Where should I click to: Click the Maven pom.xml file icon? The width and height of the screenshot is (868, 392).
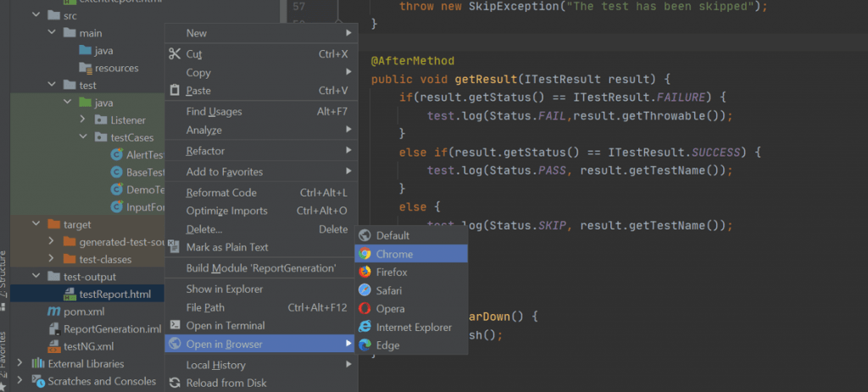[x=55, y=312]
